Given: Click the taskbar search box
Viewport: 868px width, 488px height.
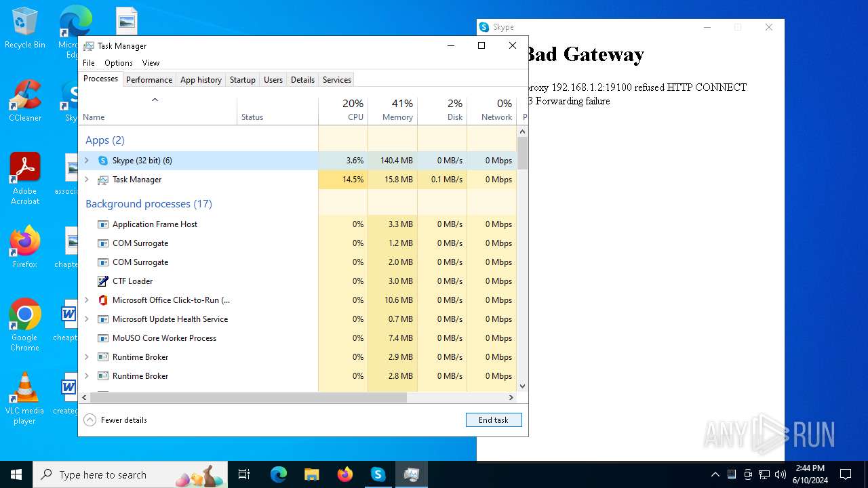Looking at the screenshot, I should tap(130, 474).
